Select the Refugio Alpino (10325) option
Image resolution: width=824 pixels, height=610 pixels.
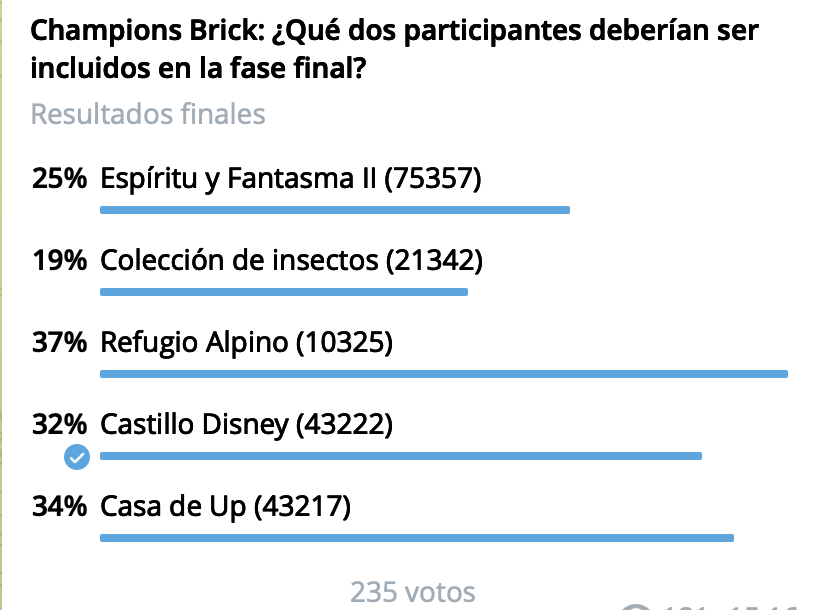click(x=247, y=343)
